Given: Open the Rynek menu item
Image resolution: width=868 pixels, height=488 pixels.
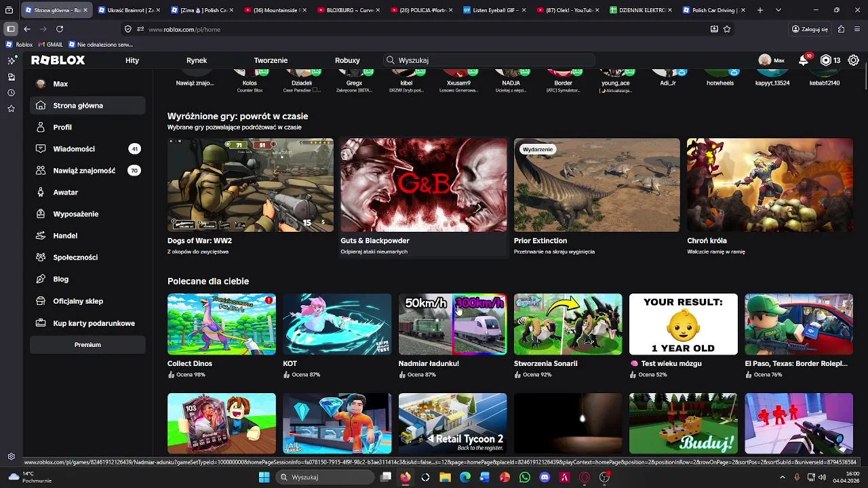Looking at the screenshot, I should (x=197, y=60).
